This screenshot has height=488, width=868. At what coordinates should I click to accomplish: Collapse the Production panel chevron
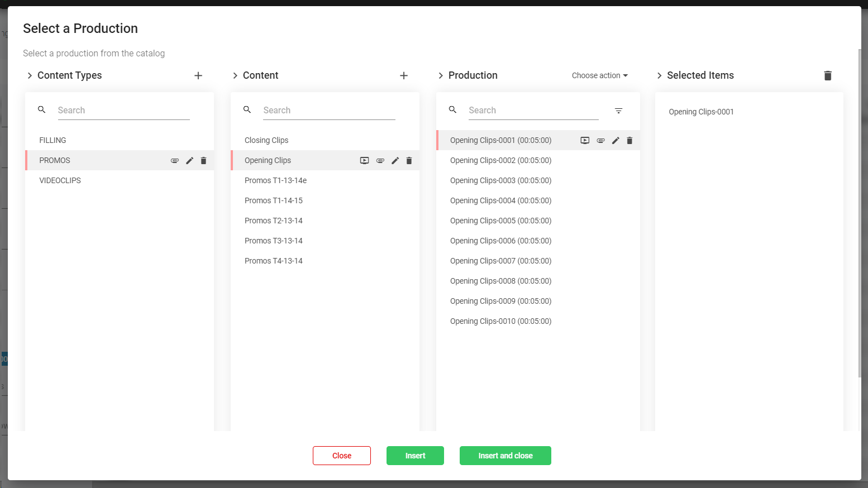click(441, 75)
